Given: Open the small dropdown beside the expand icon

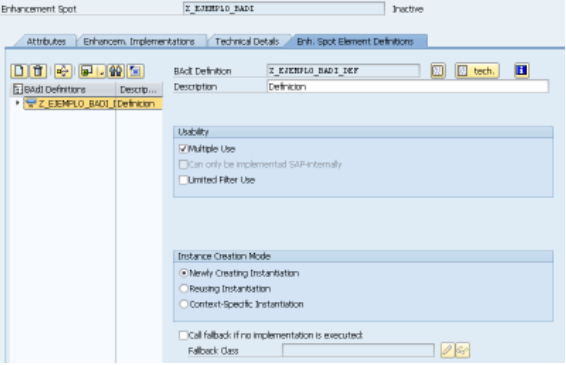Looking at the screenshot, I should (101, 71).
